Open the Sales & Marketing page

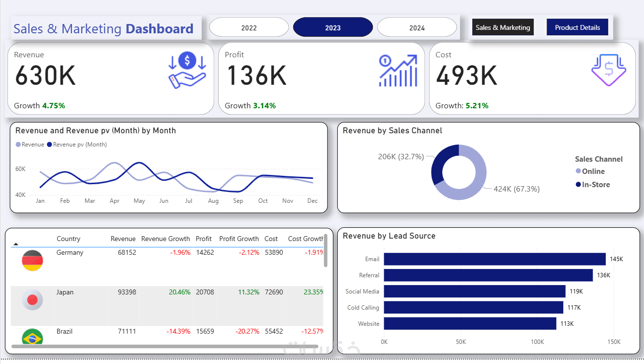pyautogui.click(x=503, y=27)
